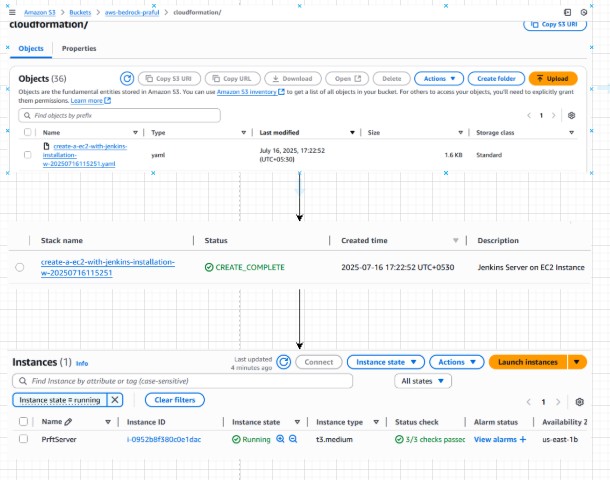Tick the PrftServer instance checkbox

[23, 439]
